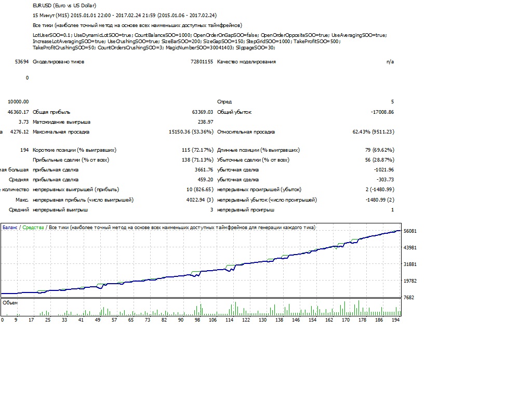Click the label 'Прибыльные сделки (% от всех)'
532x399 pixels.
(x=71, y=160)
